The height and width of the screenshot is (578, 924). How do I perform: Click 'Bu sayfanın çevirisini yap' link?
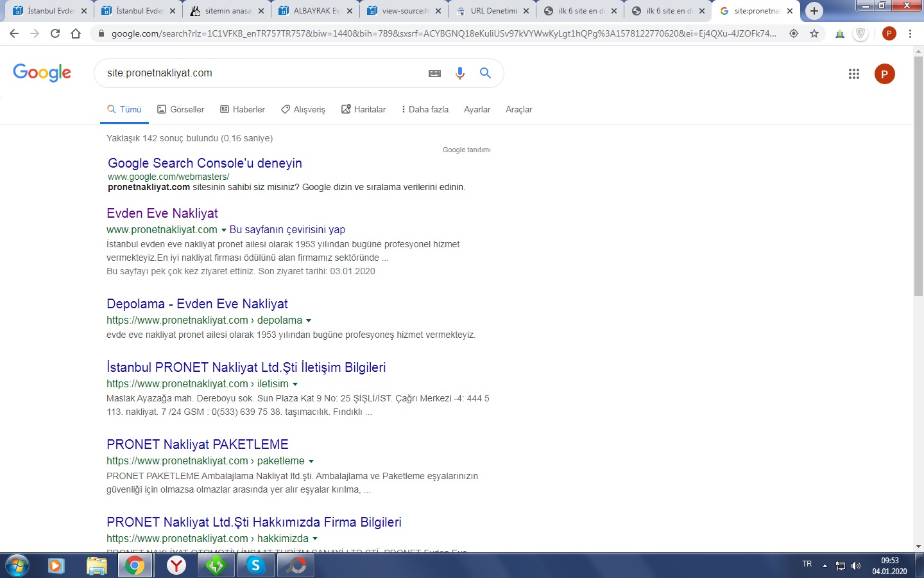point(287,230)
